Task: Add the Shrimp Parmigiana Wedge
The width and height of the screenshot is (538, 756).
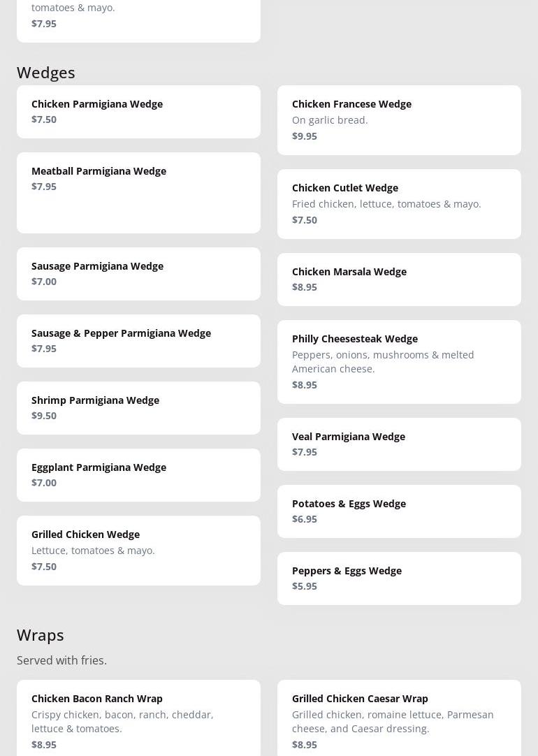Action: [x=138, y=407]
